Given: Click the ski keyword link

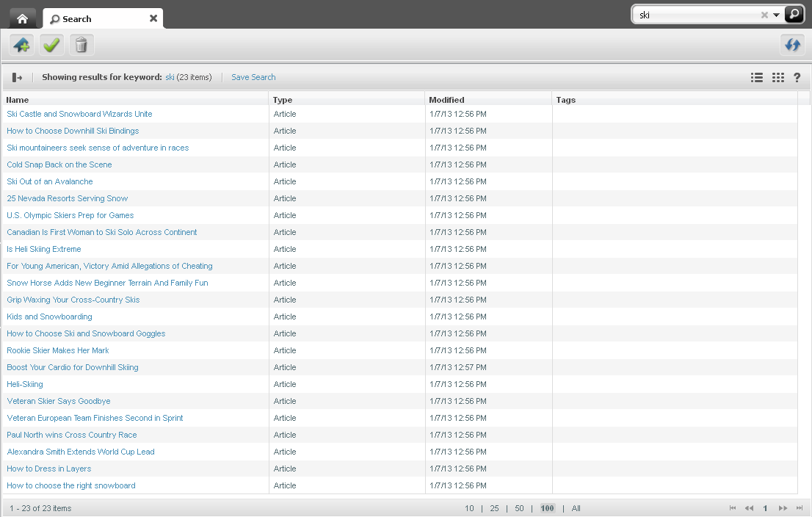Looking at the screenshot, I should [x=170, y=77].
